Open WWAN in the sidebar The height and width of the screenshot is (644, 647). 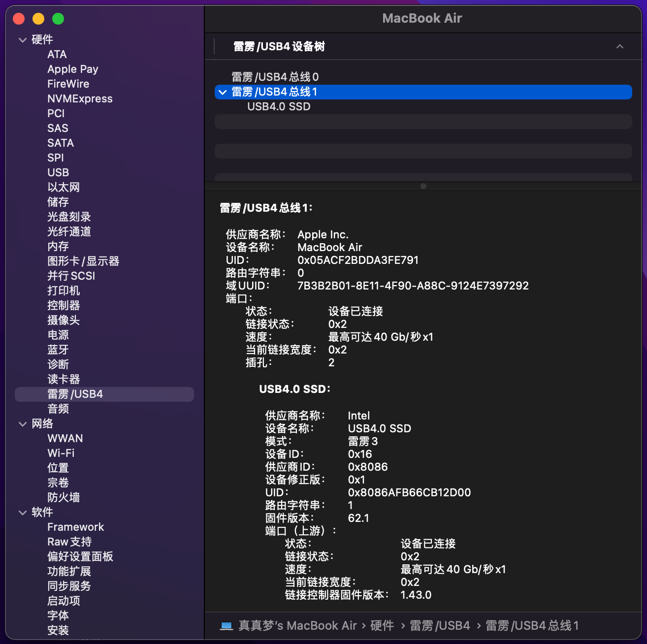[x=65, y=439]
